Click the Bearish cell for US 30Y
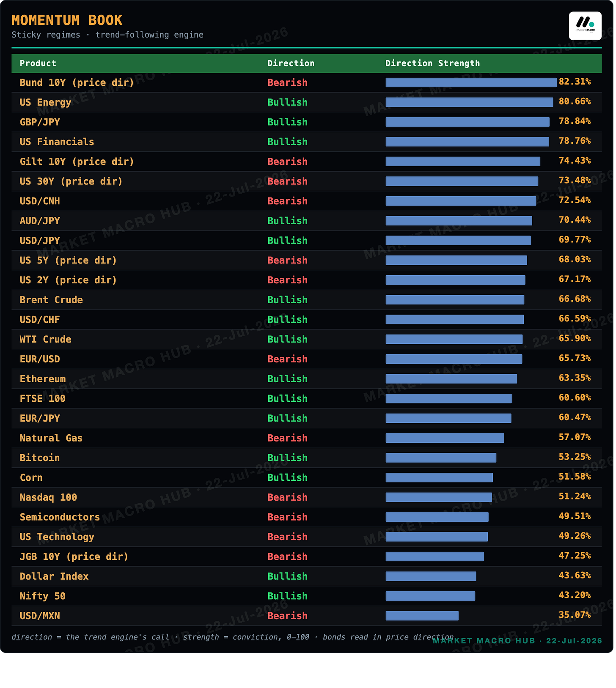 point(287,181)
